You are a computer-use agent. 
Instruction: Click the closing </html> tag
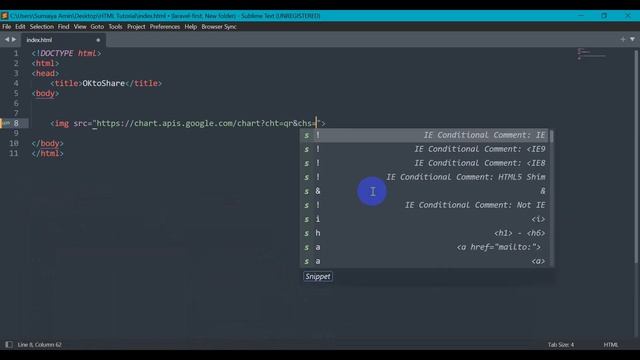tap(47, 153)
